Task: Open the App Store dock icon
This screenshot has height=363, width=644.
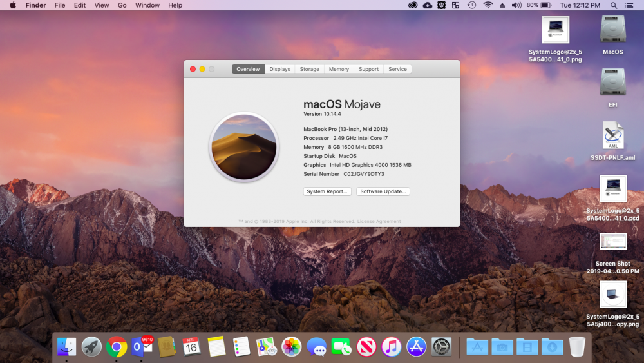Action: point(417,347)
